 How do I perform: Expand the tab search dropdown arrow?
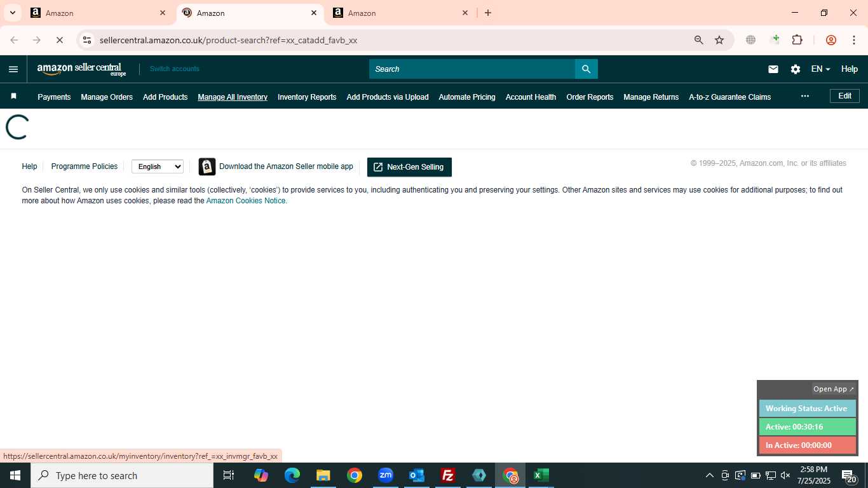tap(12, 13)
